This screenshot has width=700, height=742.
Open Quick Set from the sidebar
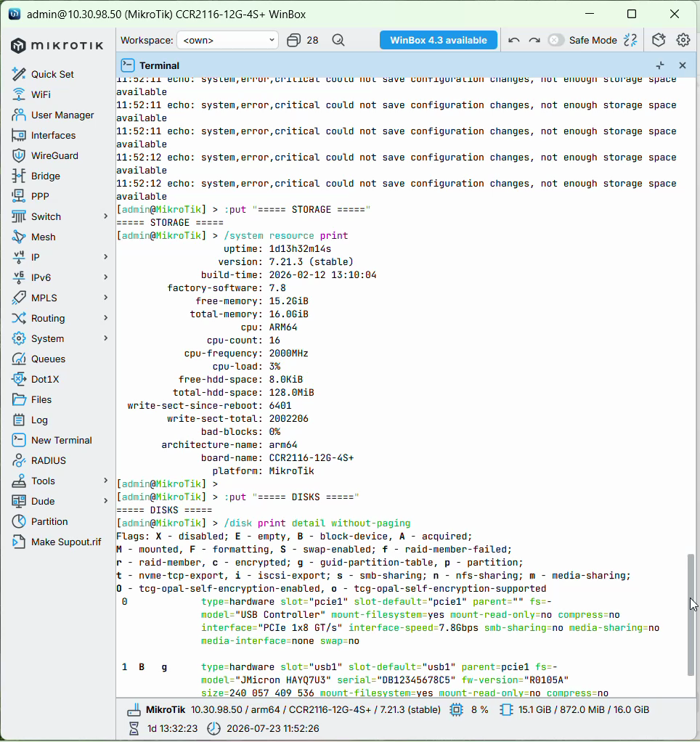52,74
